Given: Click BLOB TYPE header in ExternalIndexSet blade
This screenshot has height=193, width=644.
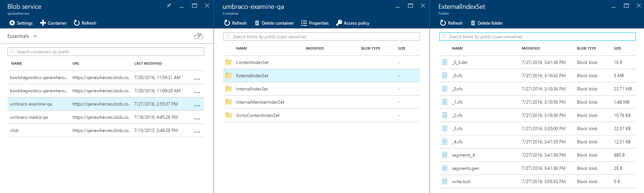Looking at the screenshot, I should [x=587, y=48].
